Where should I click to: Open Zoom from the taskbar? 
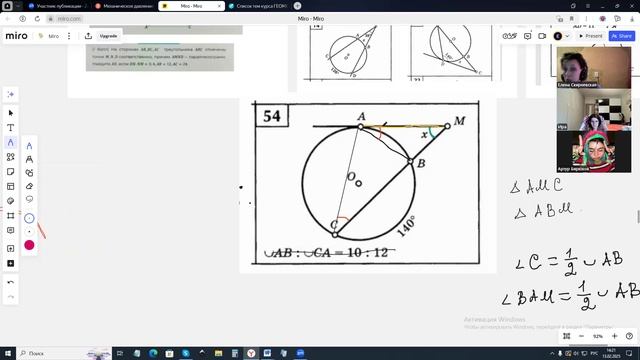pos(300,353)
